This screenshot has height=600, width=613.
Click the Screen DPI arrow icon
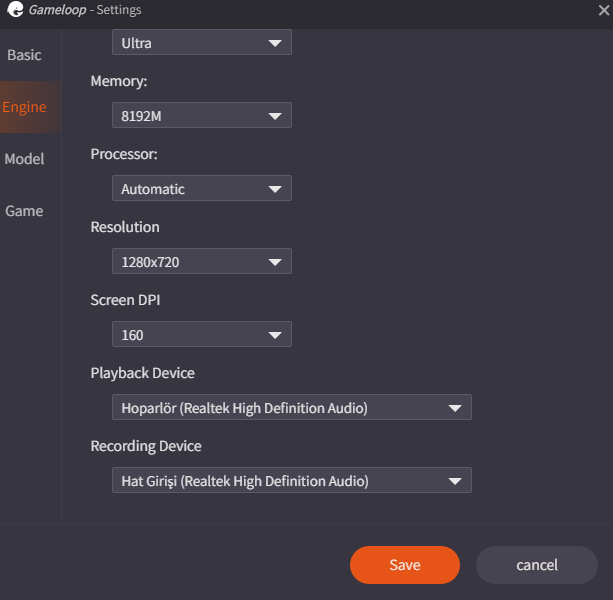coord(276,336)
